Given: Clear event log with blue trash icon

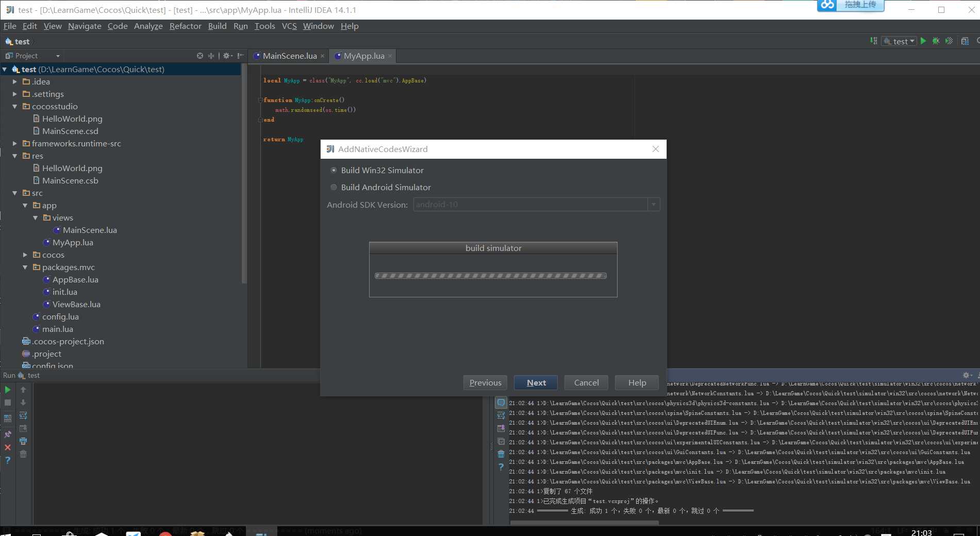Looking at the screenshot, I should (501, 454).
